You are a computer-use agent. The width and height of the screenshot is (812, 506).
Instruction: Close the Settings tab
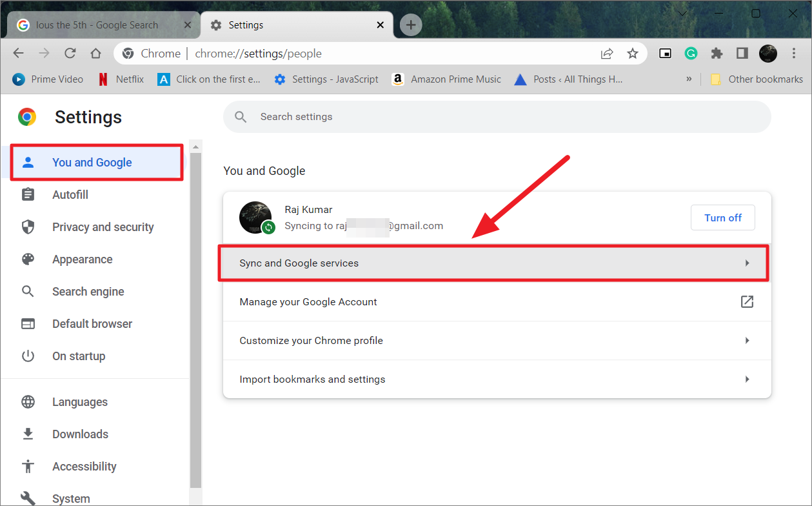(x=381, y=25)
